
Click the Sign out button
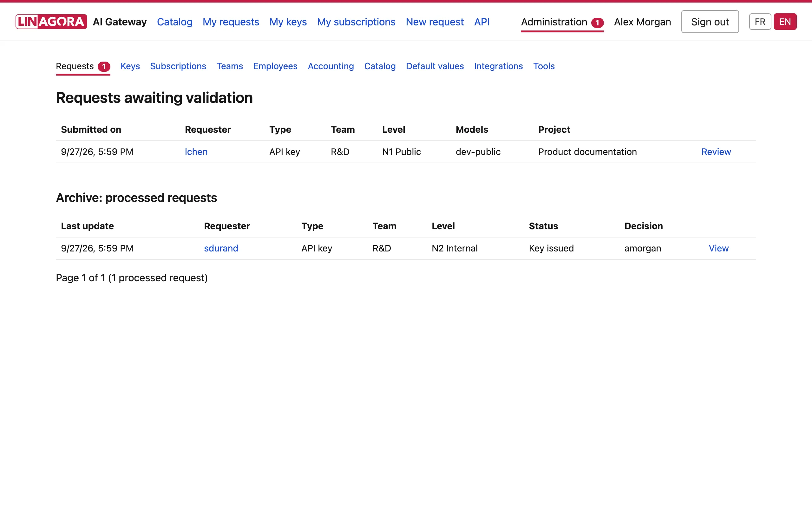[x=710, y=22]
